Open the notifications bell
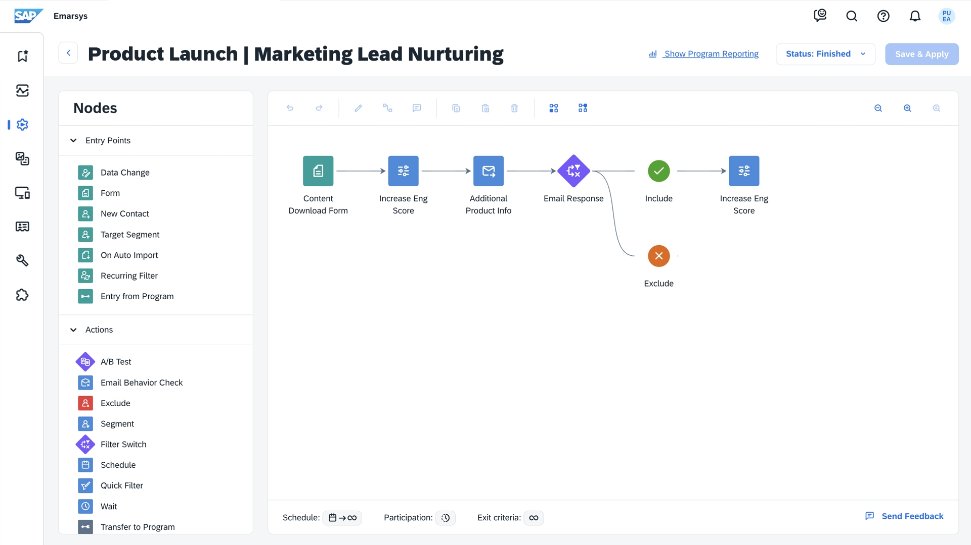 pyautogui.click(x=914, y=16)
